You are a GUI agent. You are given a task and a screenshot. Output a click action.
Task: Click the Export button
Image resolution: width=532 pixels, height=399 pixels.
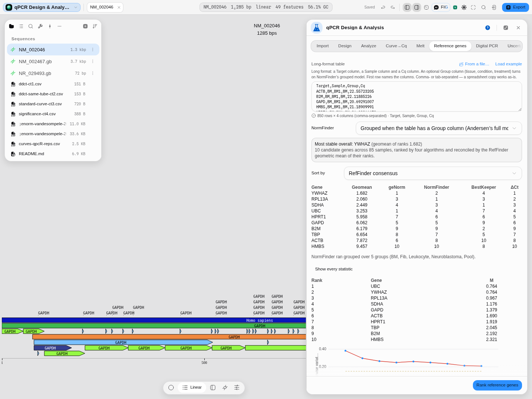(515, 7)
